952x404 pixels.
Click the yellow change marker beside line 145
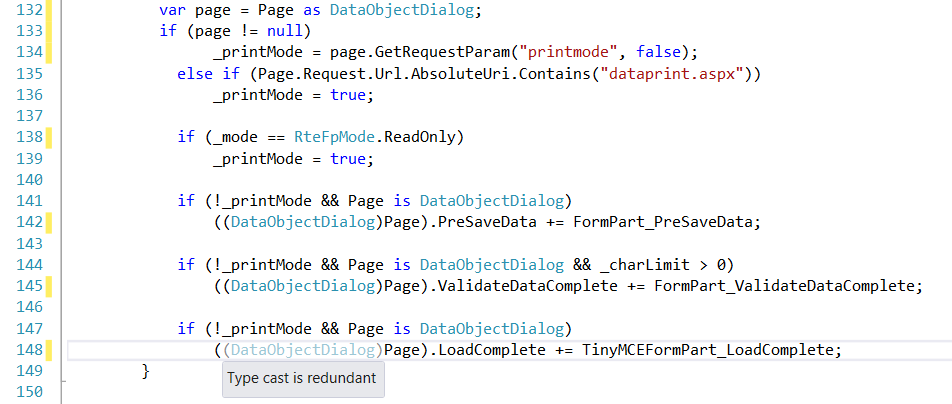point(49,286)
